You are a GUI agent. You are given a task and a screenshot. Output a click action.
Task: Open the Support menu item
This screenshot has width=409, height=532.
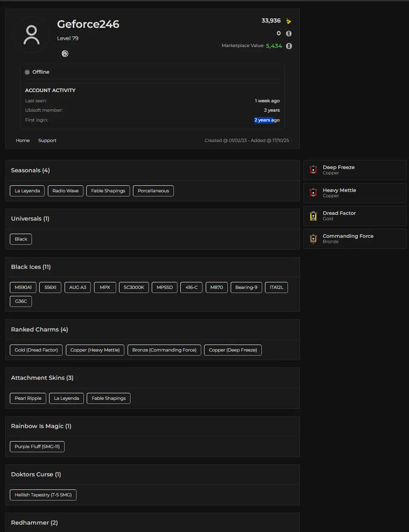pos(47,140)
